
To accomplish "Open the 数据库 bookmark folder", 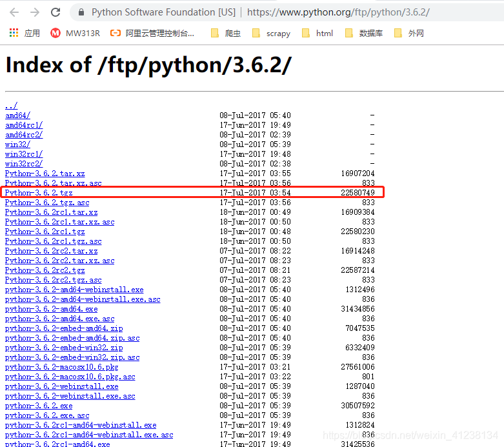I will pyautogui.click(x=363, y=33).
